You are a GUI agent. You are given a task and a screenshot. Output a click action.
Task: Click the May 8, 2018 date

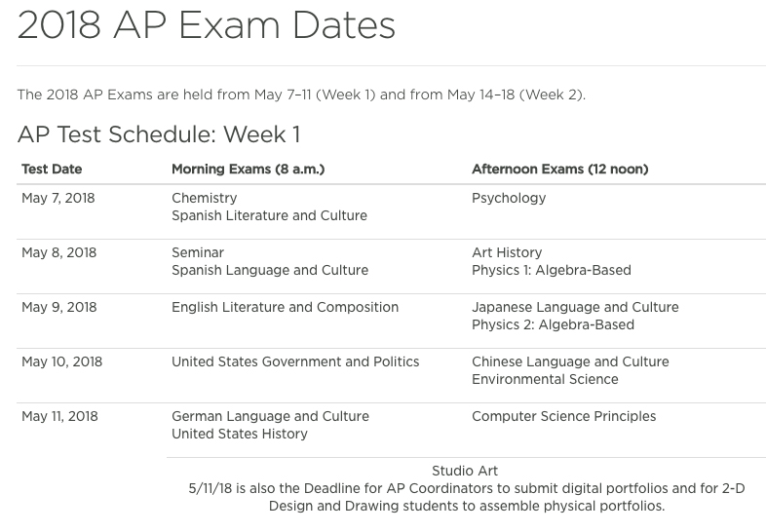(59, 252)
